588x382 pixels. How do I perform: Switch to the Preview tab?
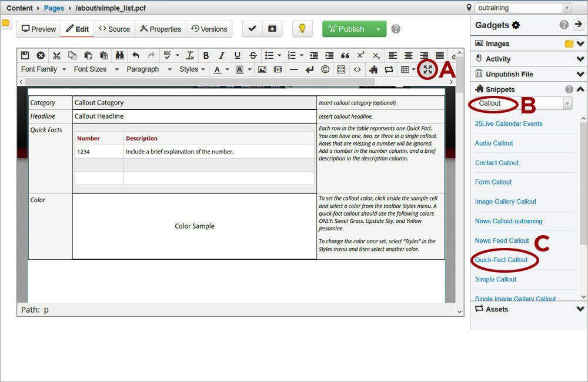pyautogui.click(x=39, y=29)
